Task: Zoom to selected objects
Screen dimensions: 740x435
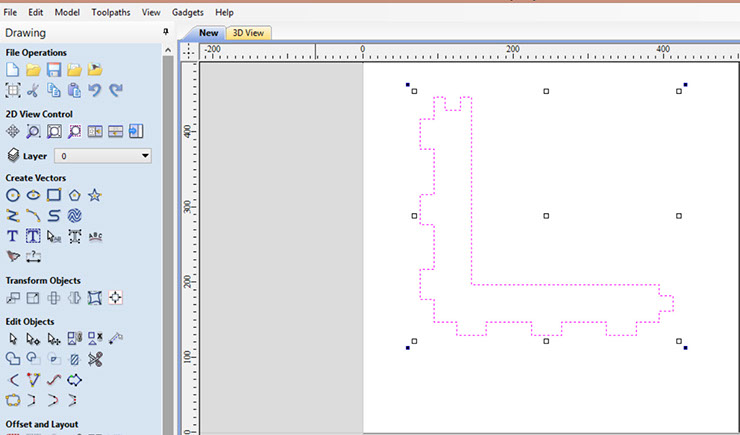Action: (x=74, y=131)
